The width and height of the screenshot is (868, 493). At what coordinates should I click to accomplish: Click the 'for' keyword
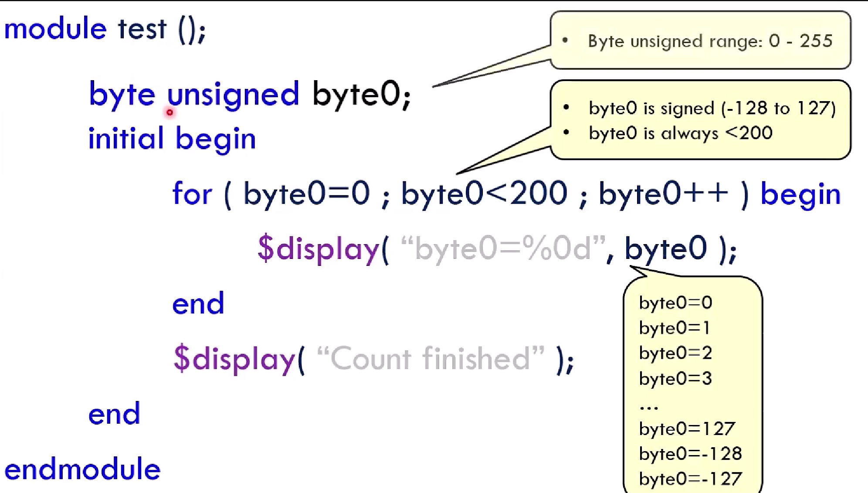(x=192, y=194)
